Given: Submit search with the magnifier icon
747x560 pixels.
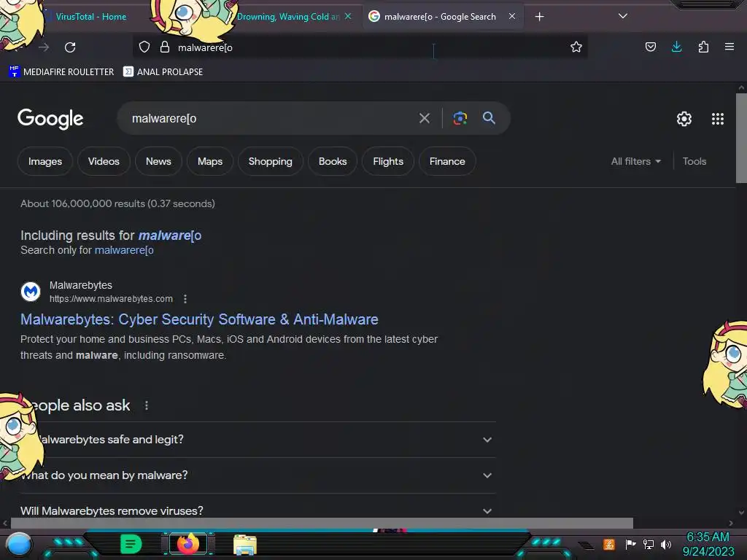Looking at the screenshot, I should (489, 118).
